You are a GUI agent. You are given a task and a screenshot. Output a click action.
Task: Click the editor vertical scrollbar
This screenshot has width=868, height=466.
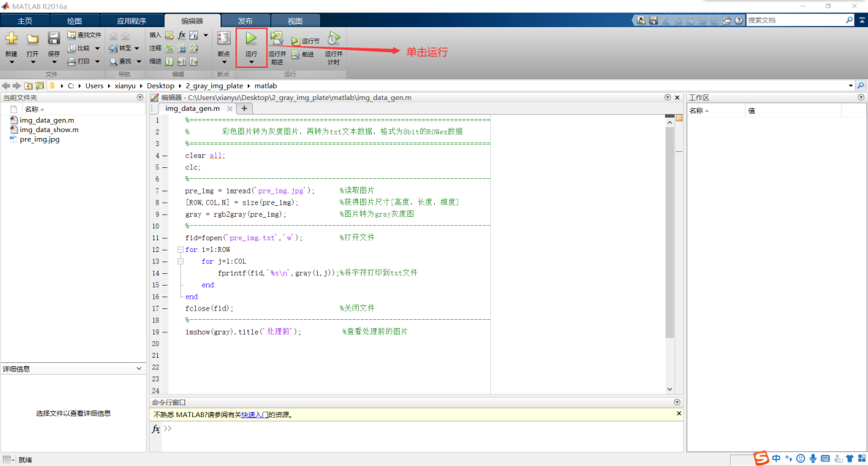point(669,234)
